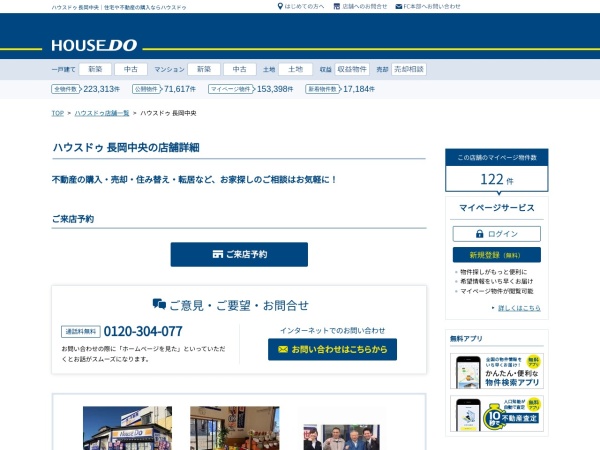Click the 通話料無料 label
The image size is (600, 450).
click(81, 332)
